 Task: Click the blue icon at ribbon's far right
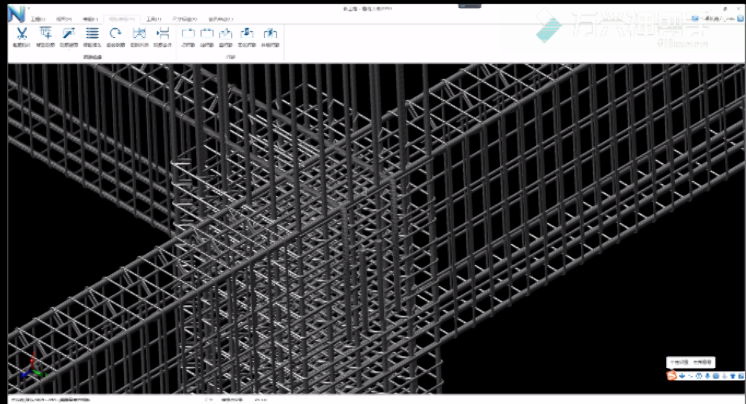(x=741, y=19)
